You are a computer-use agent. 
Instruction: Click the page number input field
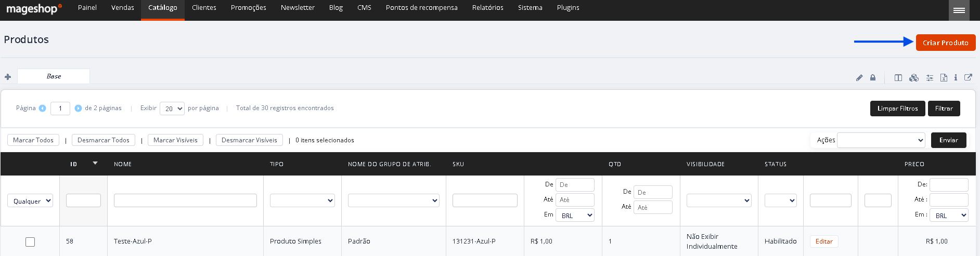coord(60,109)
